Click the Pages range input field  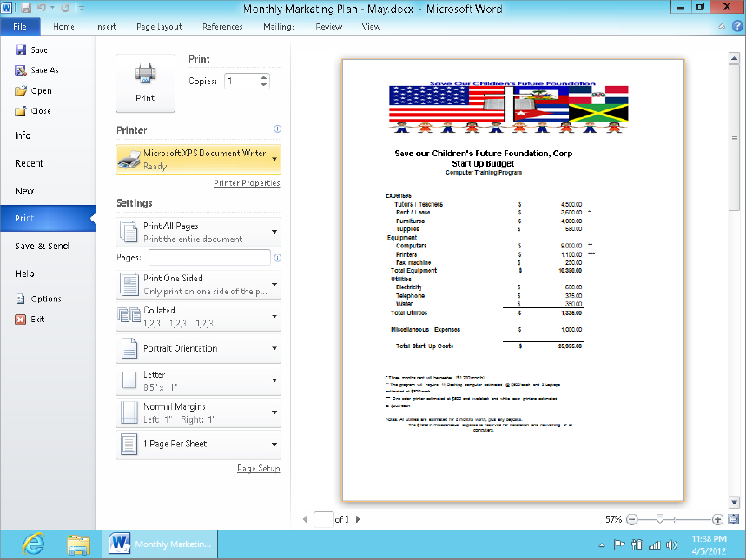209,257
